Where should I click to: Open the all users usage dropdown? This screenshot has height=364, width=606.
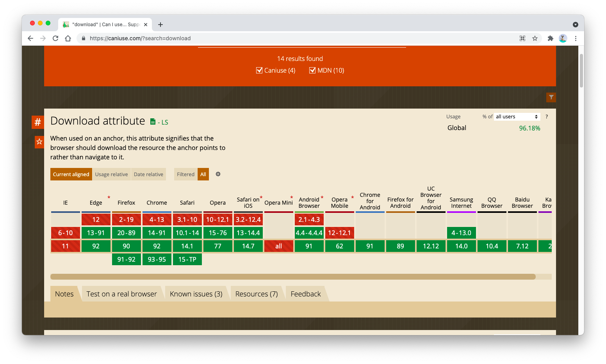tap(517, 117)
